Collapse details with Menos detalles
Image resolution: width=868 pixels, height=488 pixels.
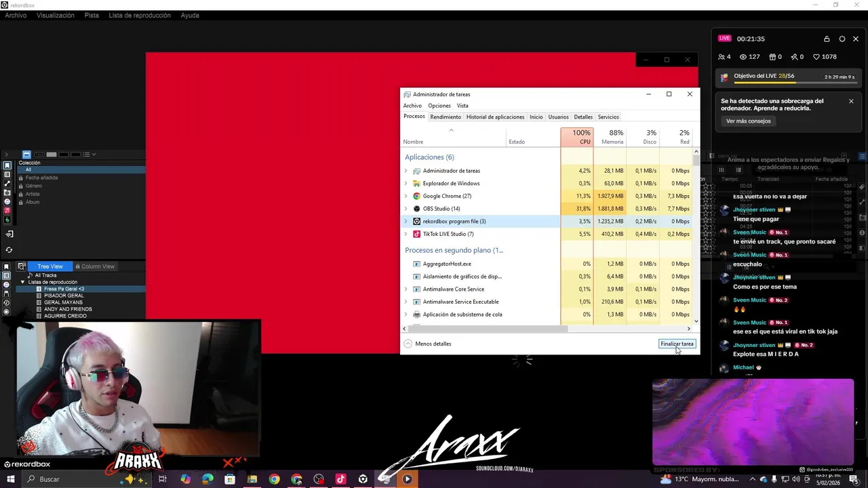click(x=427, y=344)
